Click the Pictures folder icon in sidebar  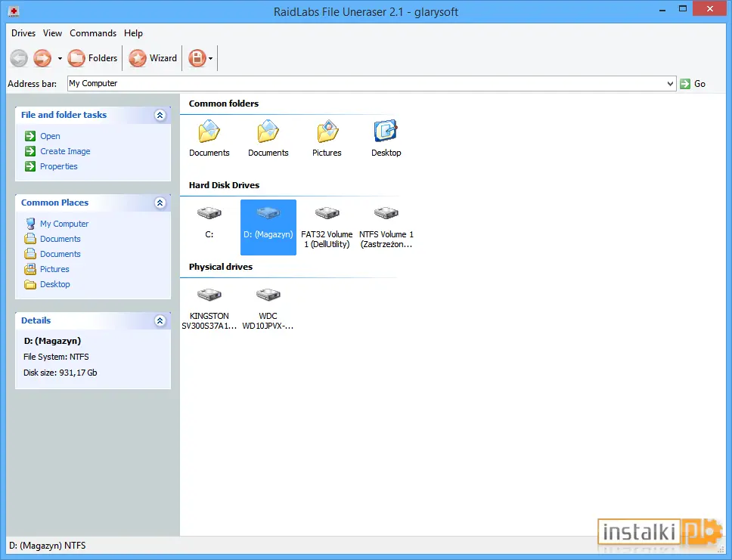point(30,269)
